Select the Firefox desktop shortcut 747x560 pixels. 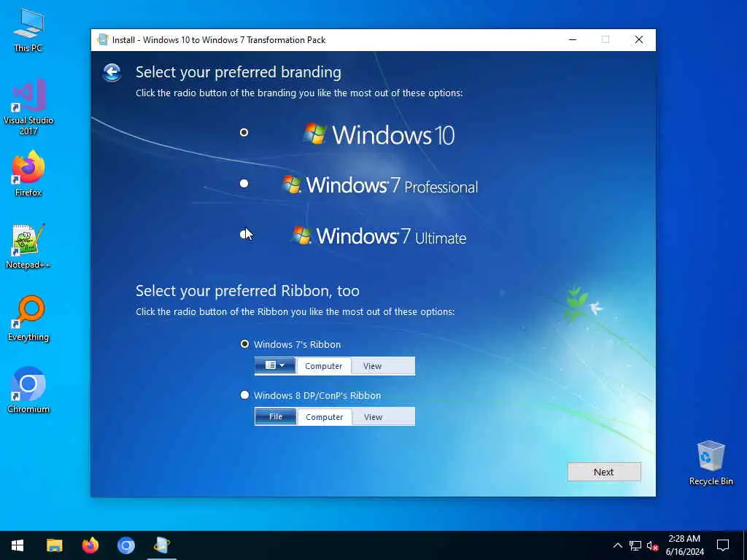(x=28, y=174)
